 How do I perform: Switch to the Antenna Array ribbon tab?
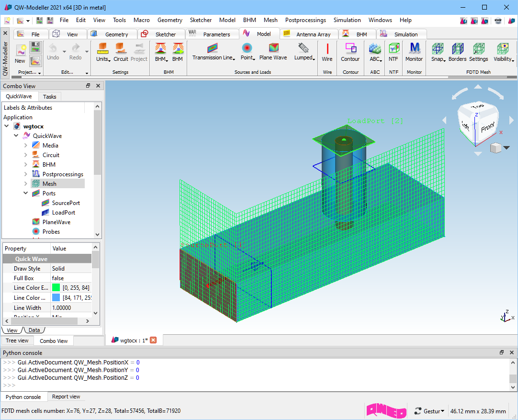point(309,34)
